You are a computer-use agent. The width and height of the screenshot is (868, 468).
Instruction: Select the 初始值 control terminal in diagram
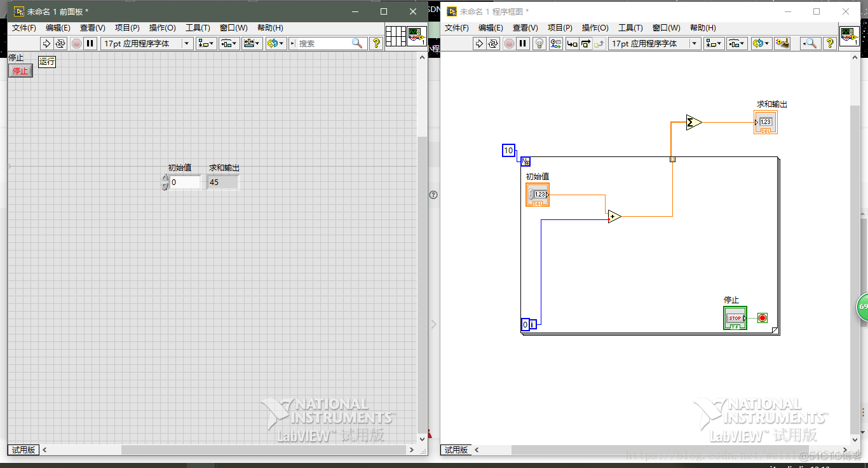click(x=538, y=195)
